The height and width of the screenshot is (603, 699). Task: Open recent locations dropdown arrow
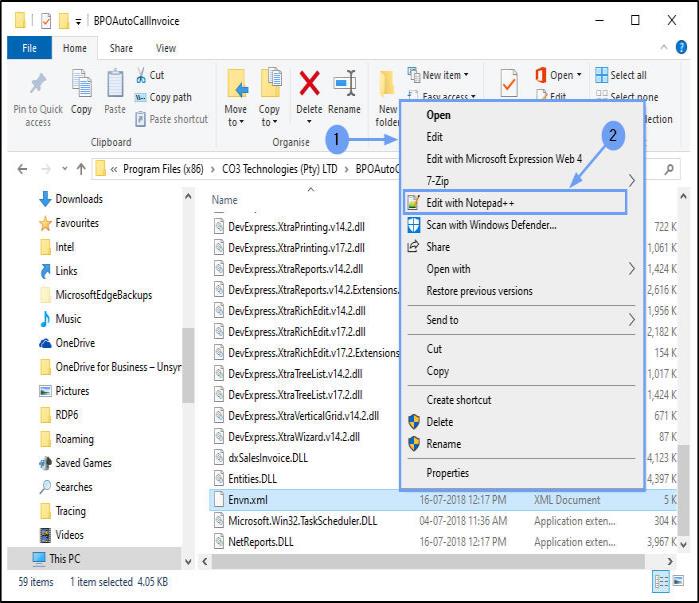[65, 169]
